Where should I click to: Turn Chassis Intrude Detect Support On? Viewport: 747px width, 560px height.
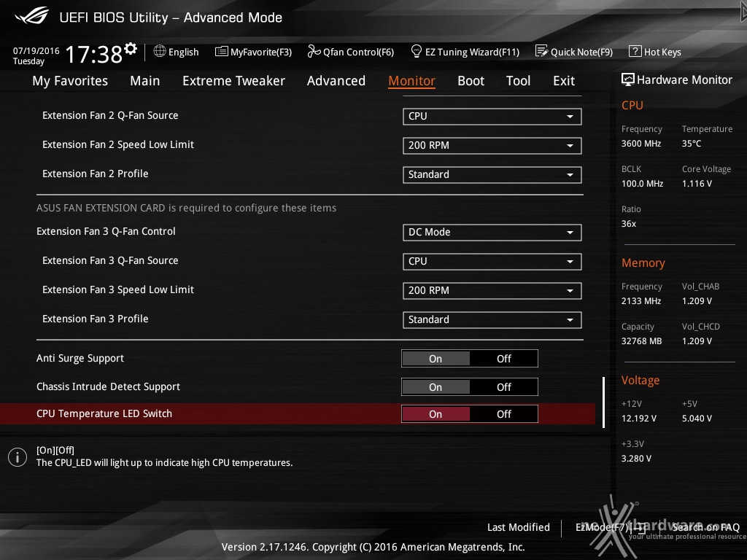click(436, 387)
